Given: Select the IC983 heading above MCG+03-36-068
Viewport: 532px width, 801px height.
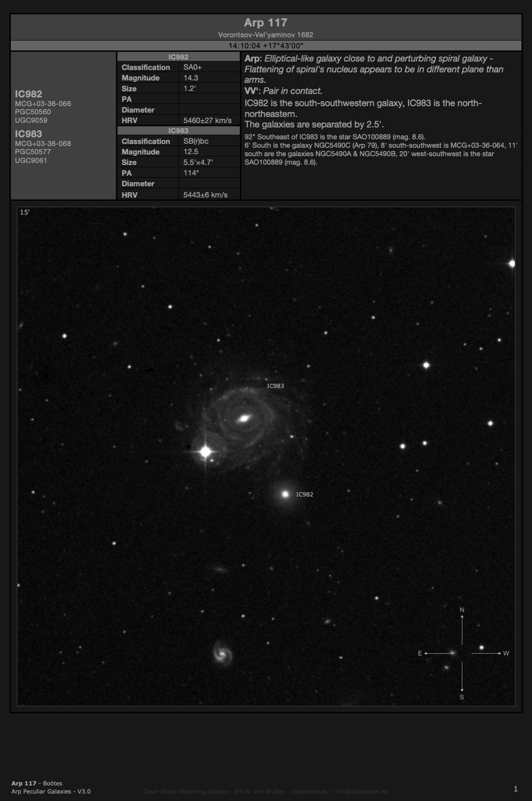Looking at the screenshot, I should pos(28,134).
